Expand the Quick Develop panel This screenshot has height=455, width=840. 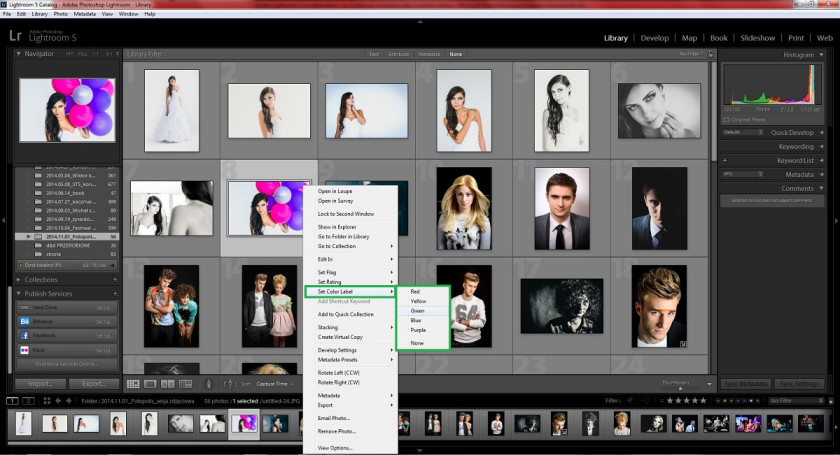coord(821,132)
